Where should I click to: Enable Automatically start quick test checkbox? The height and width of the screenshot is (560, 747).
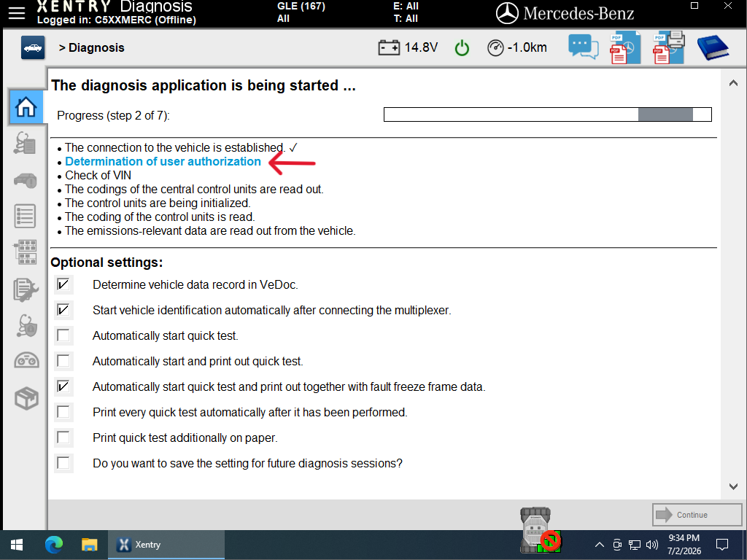[x=63, y=335]
